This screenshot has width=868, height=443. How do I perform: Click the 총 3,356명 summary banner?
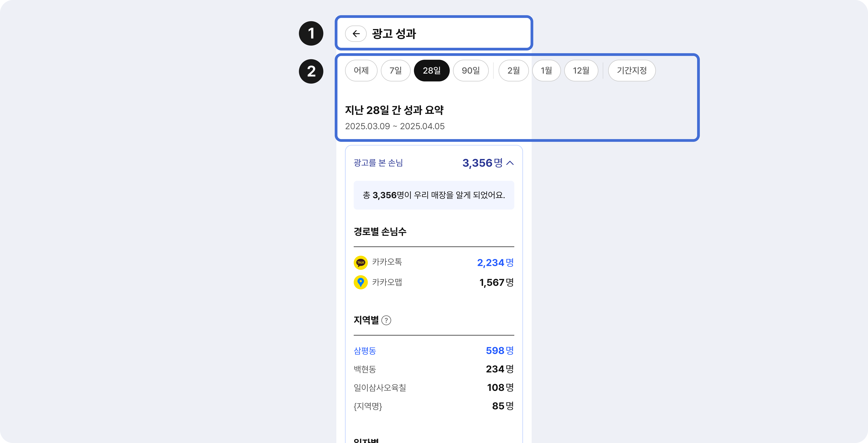click(434, 195)
